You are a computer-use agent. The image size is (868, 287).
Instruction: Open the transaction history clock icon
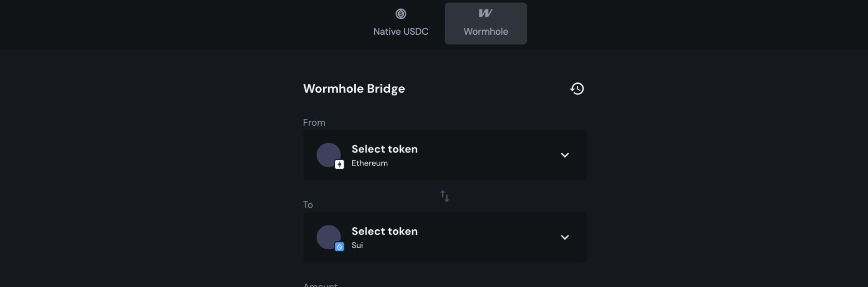[577, 89]
